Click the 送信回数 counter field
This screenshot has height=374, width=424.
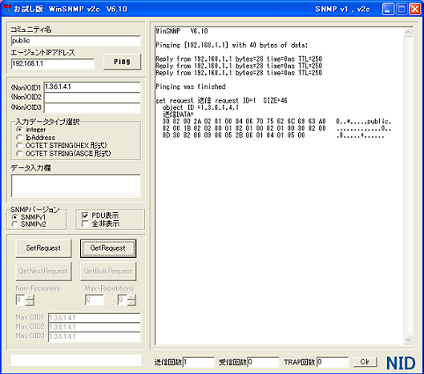coord(198,362)
